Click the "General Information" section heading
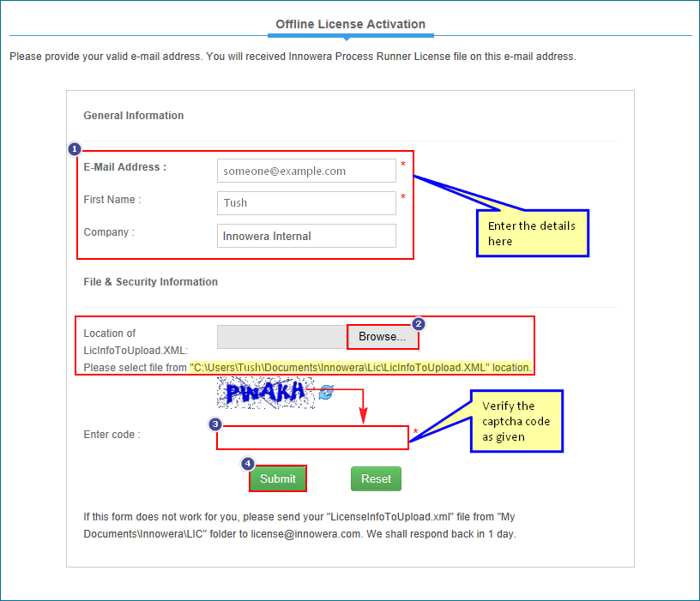 click(x=134, y=116)
